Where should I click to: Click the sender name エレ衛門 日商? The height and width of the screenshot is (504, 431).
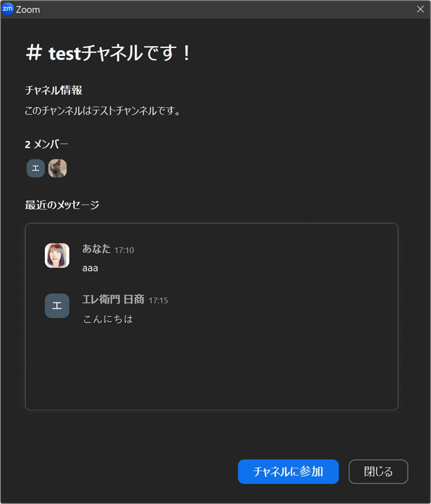click(x=113, y=299)
